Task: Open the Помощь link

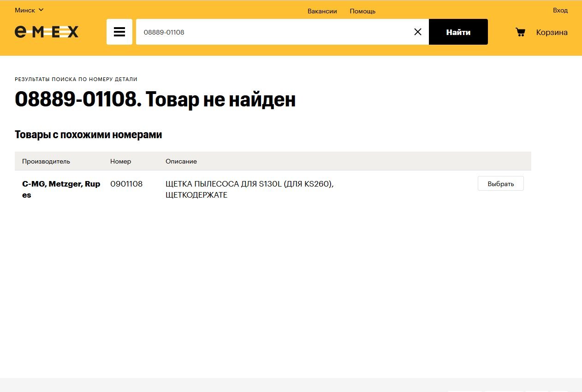Action: point(362,11)
